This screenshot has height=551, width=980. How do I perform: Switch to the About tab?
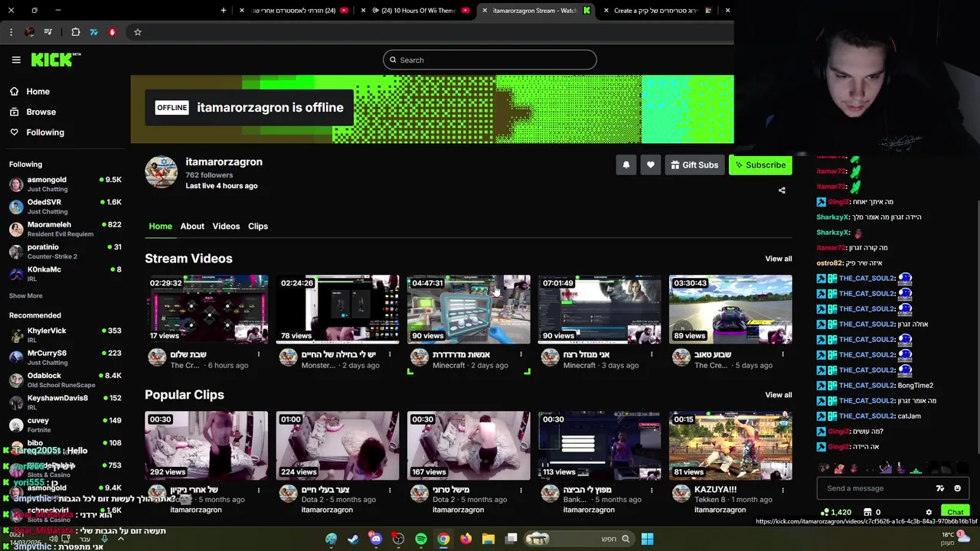click(x=192, y=226)
